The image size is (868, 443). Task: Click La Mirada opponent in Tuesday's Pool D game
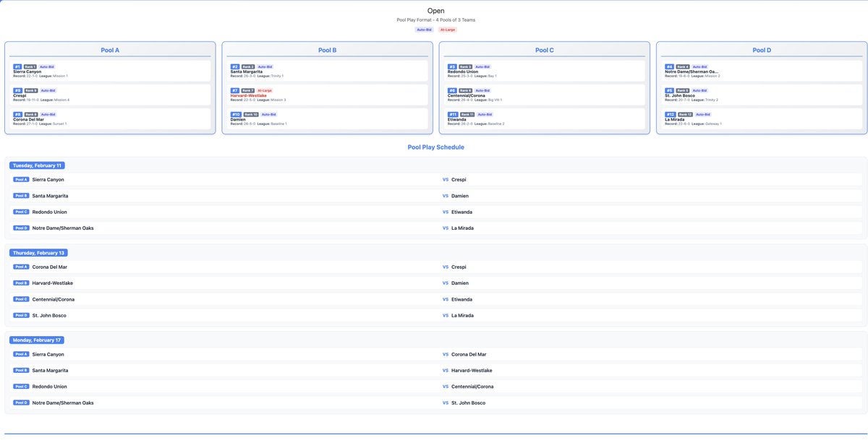[x=463, y=228]
